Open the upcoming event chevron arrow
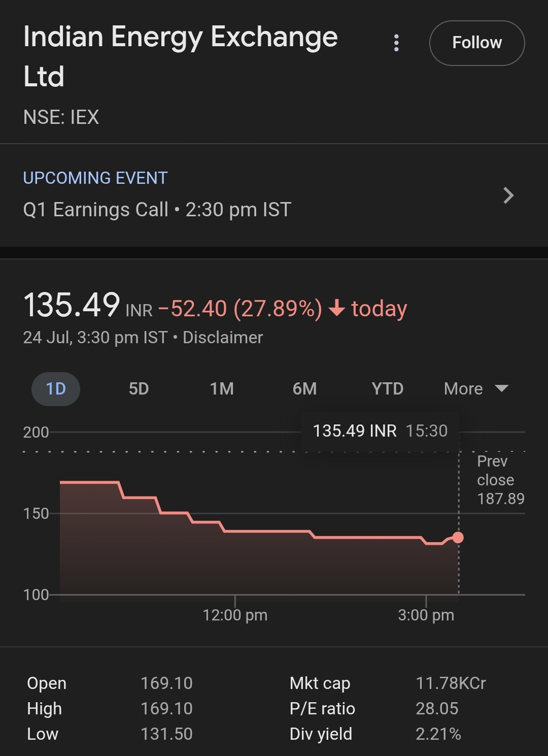 (x=508, y=195)
